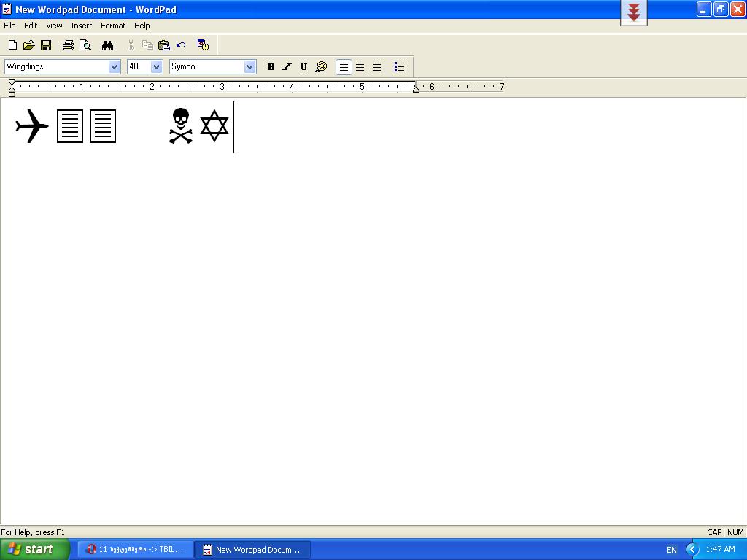Click the Copy icon in the toolbar
Image resolution: width=747 pixels, height=560 pixels.
pos(147,45)
